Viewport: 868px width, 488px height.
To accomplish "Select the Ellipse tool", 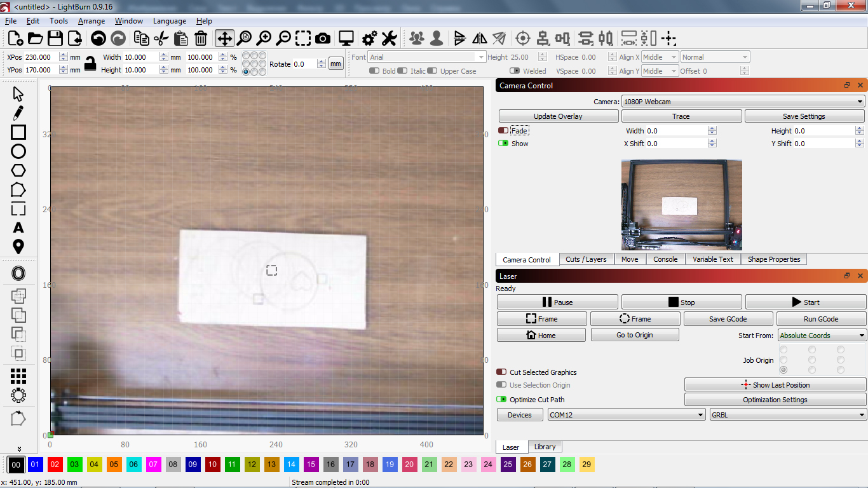I will pyautogui.click(x=18, y=151).
